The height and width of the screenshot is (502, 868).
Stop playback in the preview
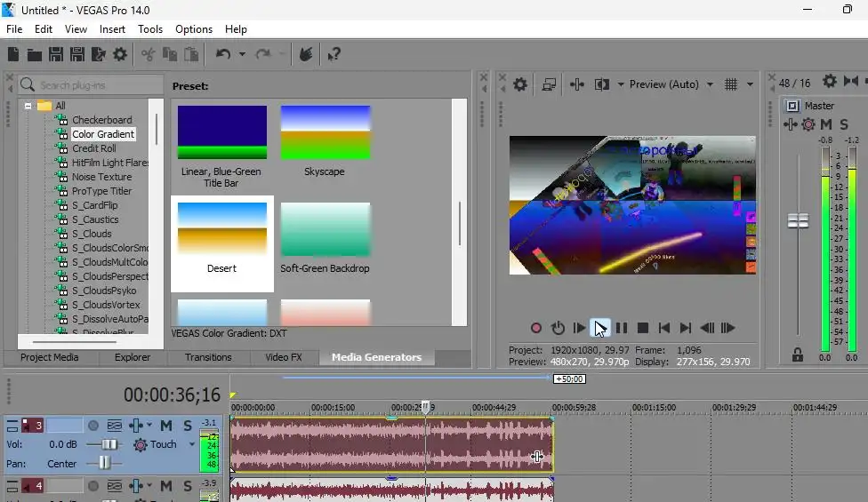coord(643,328)
